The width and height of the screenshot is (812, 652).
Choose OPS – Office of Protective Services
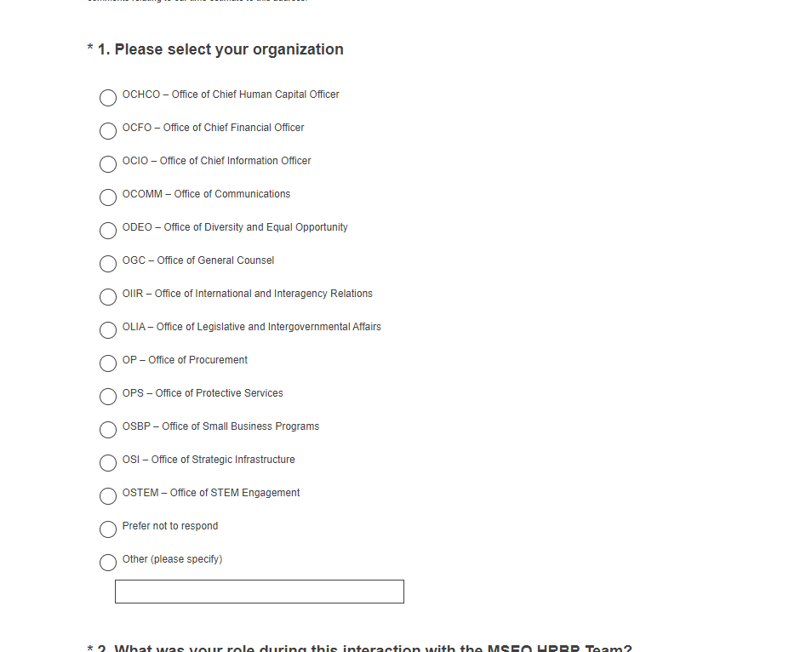tap(108, 397)
